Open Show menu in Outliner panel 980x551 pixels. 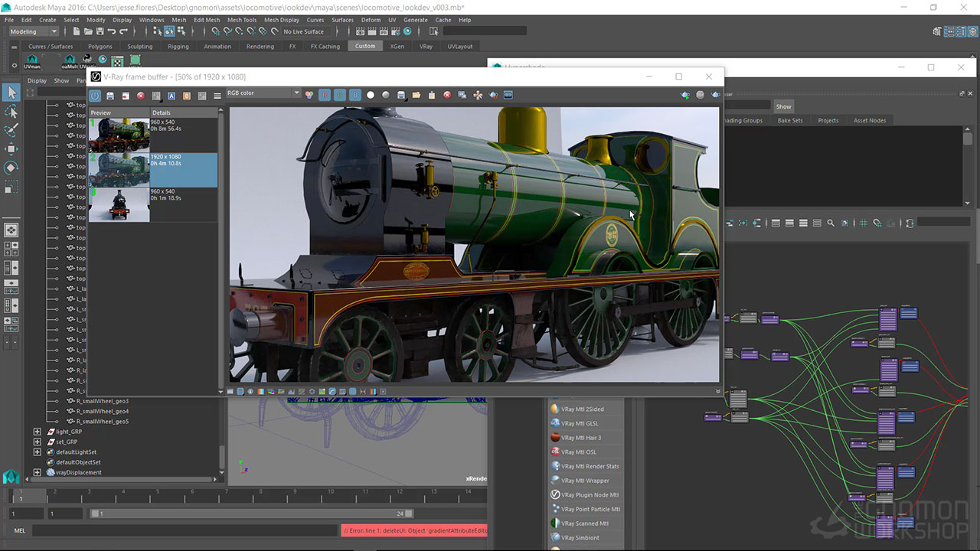click(x=61, y=80)
